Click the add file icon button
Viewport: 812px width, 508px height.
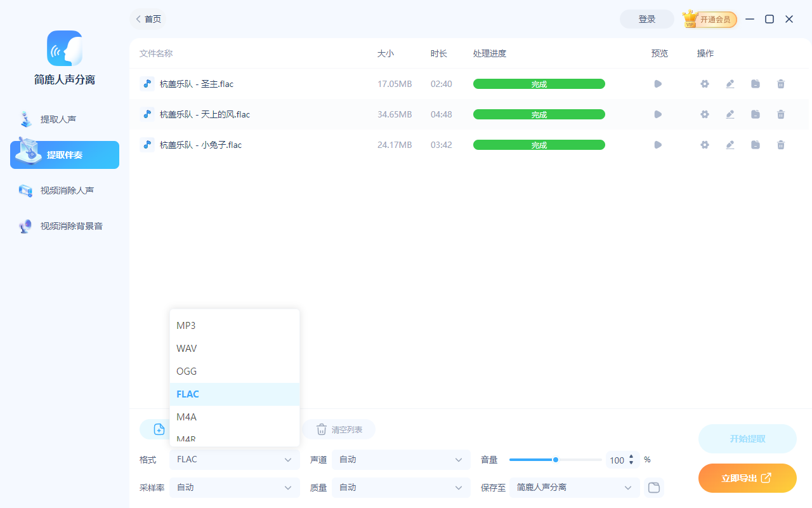click(x=159, y=430)
